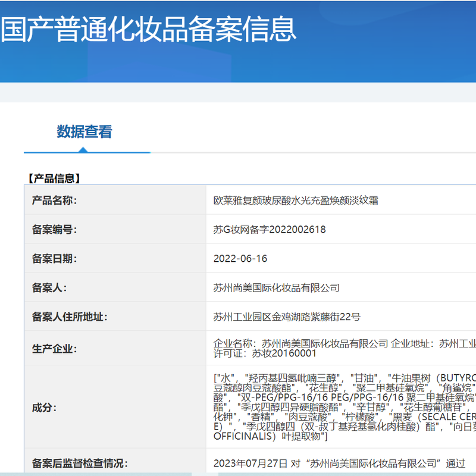Click the 备案编号 field label

tap(54, 230)
